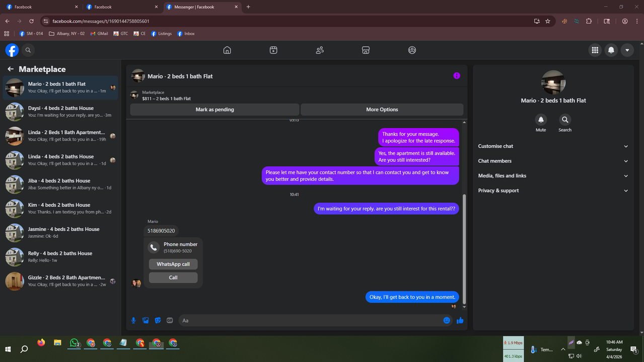This screenshot has width=644, height=362.
Task: Open Windows Start menu
Action: (8, 349)
